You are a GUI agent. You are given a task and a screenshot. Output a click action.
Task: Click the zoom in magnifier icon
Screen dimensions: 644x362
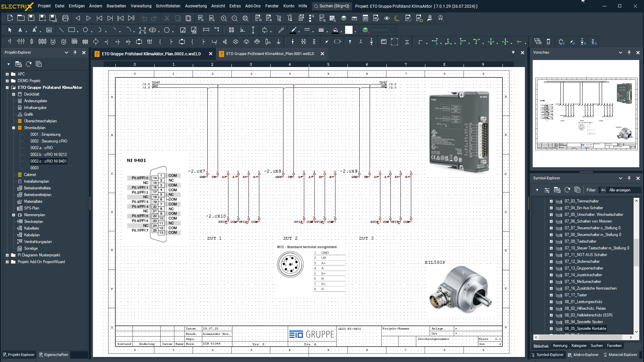point(224,18)
